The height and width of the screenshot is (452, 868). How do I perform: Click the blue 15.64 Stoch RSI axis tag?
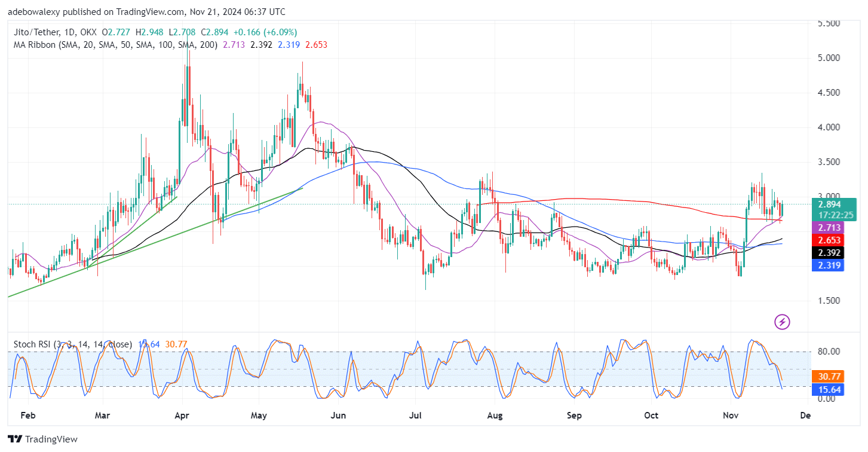coord(829,389)
